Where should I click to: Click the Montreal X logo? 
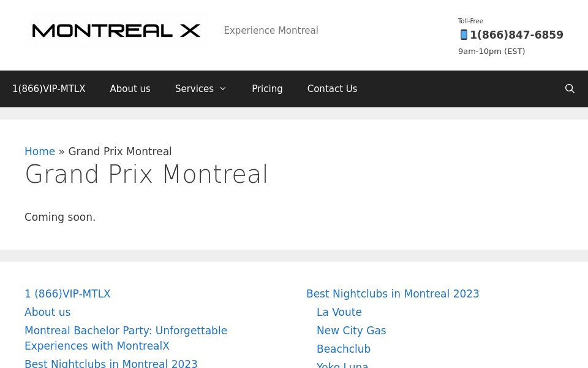[x=116, y=30]
